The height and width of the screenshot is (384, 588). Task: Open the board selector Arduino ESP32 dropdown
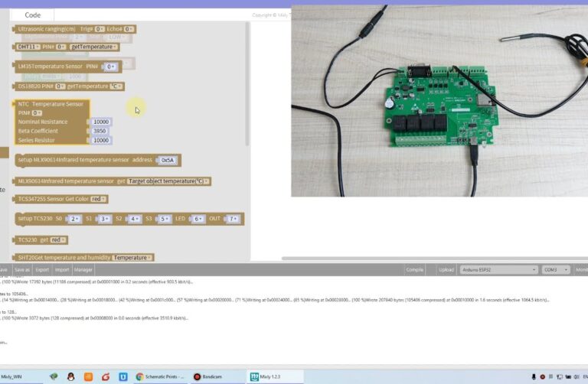coord(499,269)
